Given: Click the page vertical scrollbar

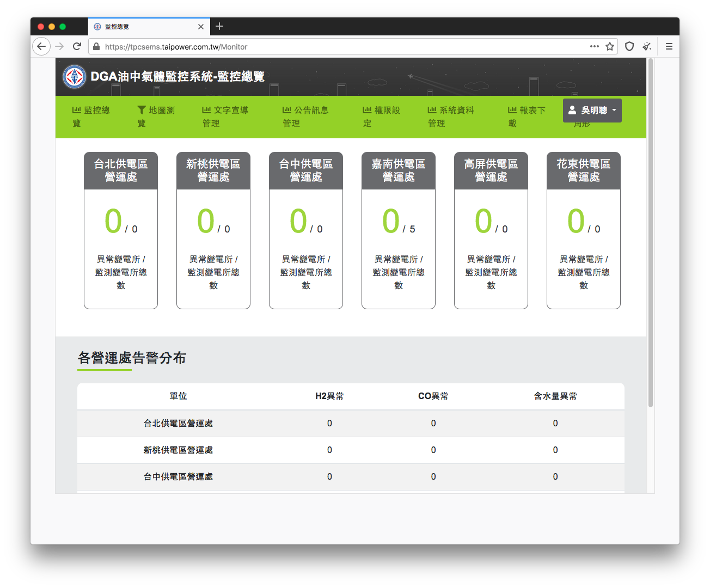Looking at the screenshot, I should [x=650, y=233].
